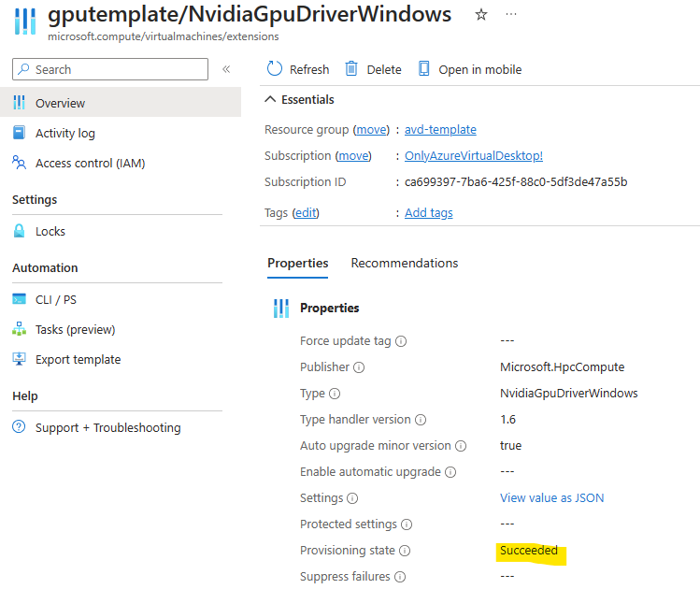The width and height of the screenshot is (700, 589).
Task: Click the Support question mark icon
Action: coord(19,427)
